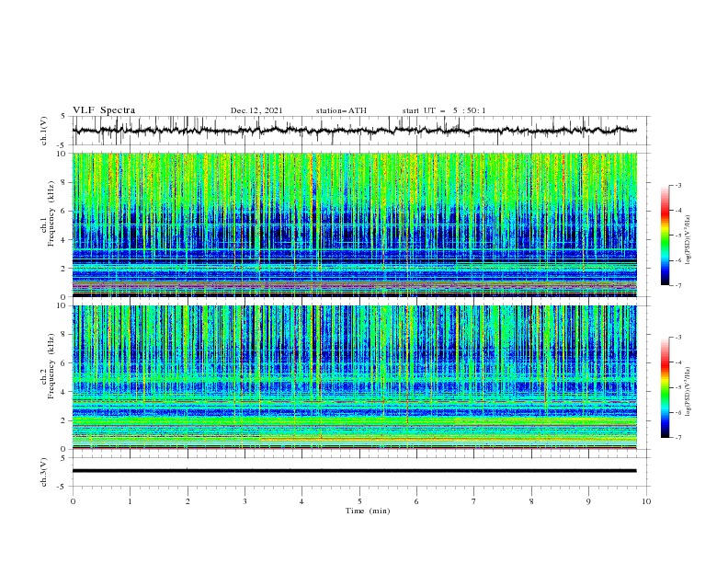Click the "-3" tick on the upper colorbar
The height and width of the screenshot is (563, 728).
coord(677,185)
